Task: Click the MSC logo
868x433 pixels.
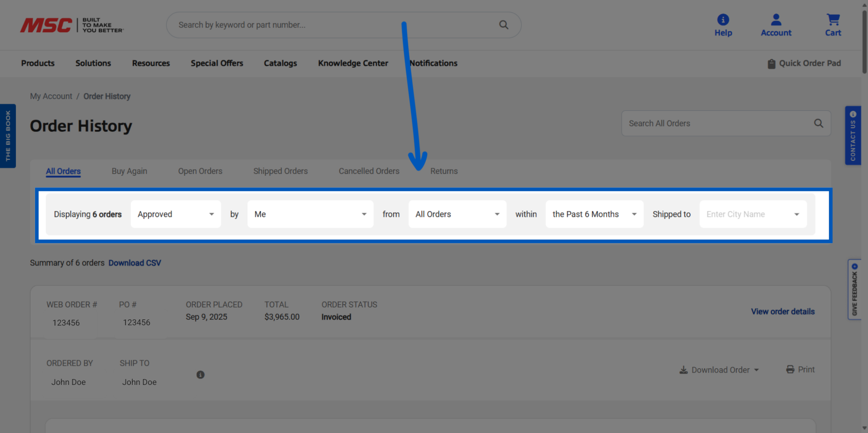Action: point(72,25)
